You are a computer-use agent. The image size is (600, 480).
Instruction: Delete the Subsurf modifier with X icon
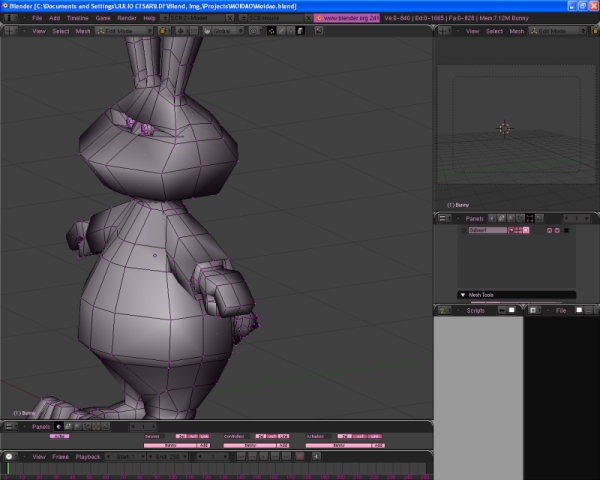pos(566,230)
